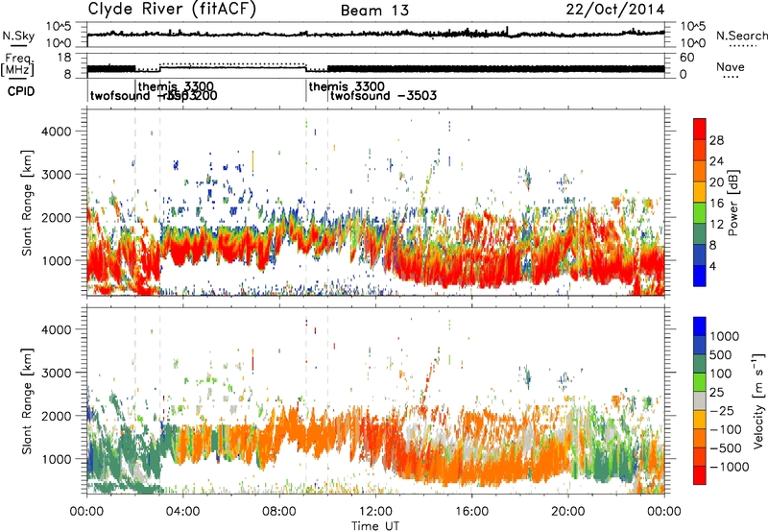Click "Slant Range [km]" label of power panel
768x532 pixels.
(x=27, y=203)
